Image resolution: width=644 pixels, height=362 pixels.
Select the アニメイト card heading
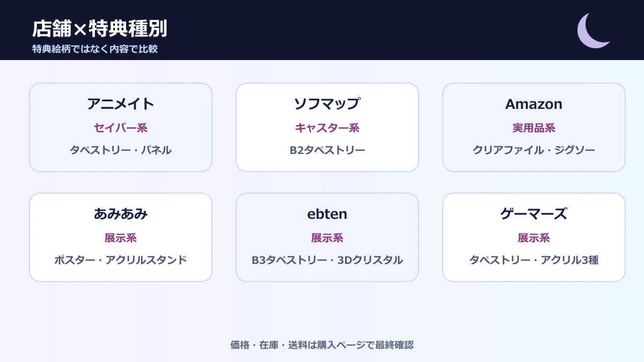coord(121,104)
